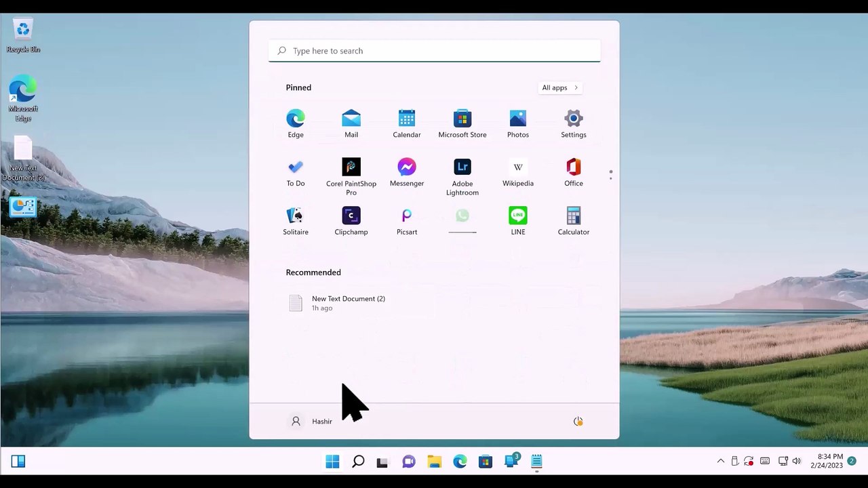Select the unlabeled Control Panel desktop icon
868x488 pixels.
(23, 207)
